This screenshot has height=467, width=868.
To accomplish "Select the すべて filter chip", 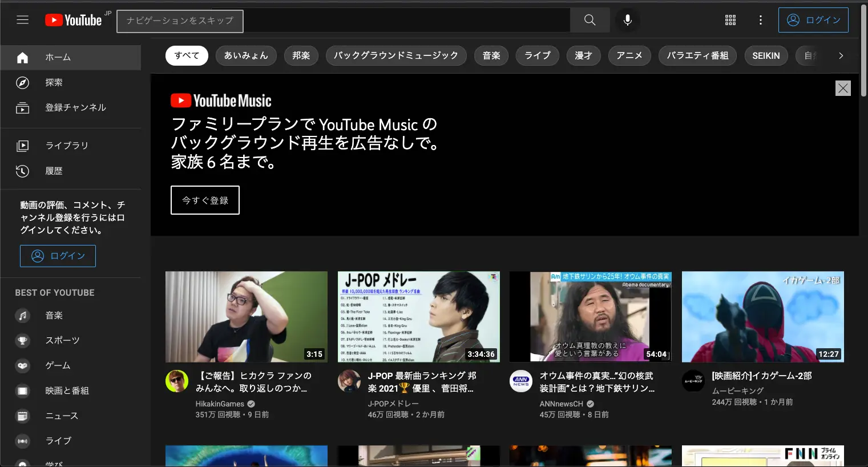I will pos(187,55).
